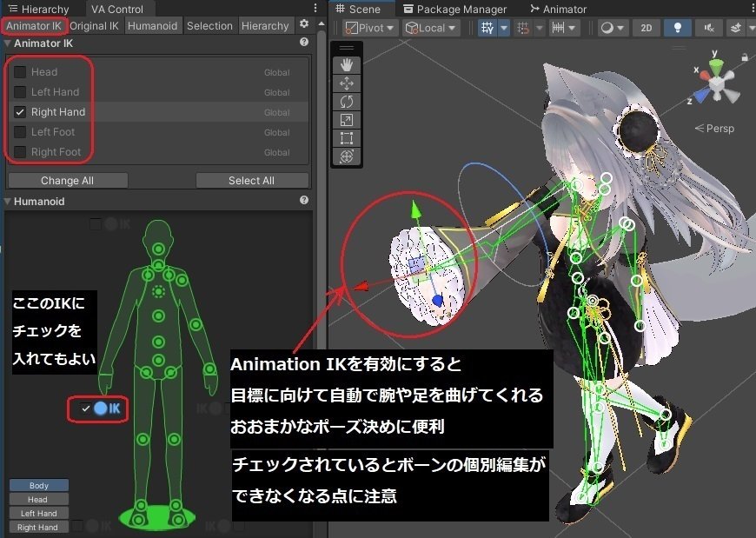Open draw mode dropdown arrow
Image resolution: width=756 pixels, height=538 pixels.
pos(620,28)
